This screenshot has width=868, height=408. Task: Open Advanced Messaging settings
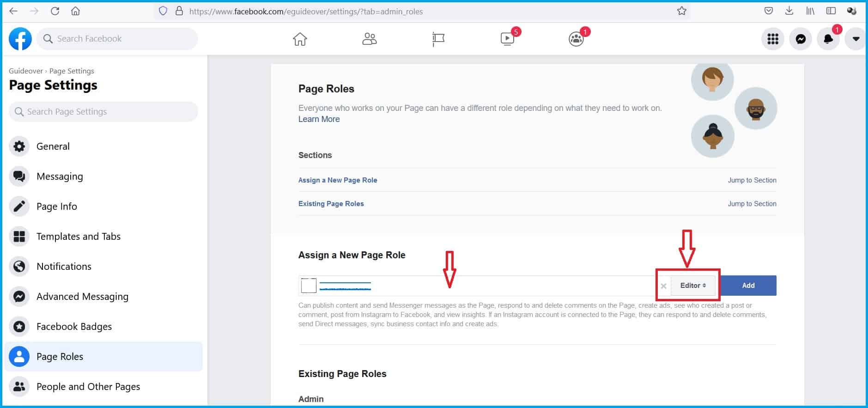click(x=103, y=297)
